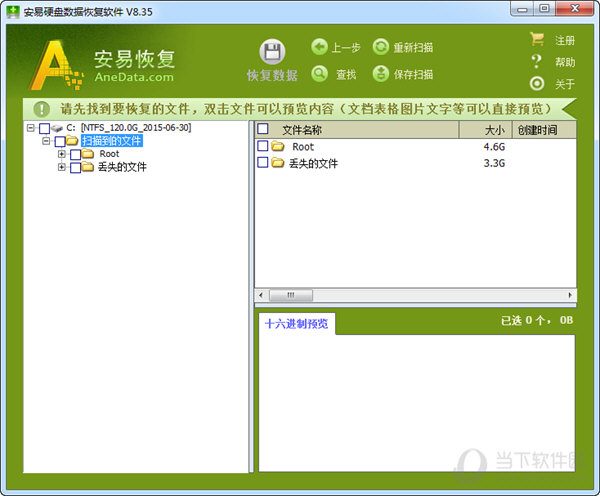Click the 注册 shopping cart icon
This screenshot has height=496, width=600.
(537, 39)
